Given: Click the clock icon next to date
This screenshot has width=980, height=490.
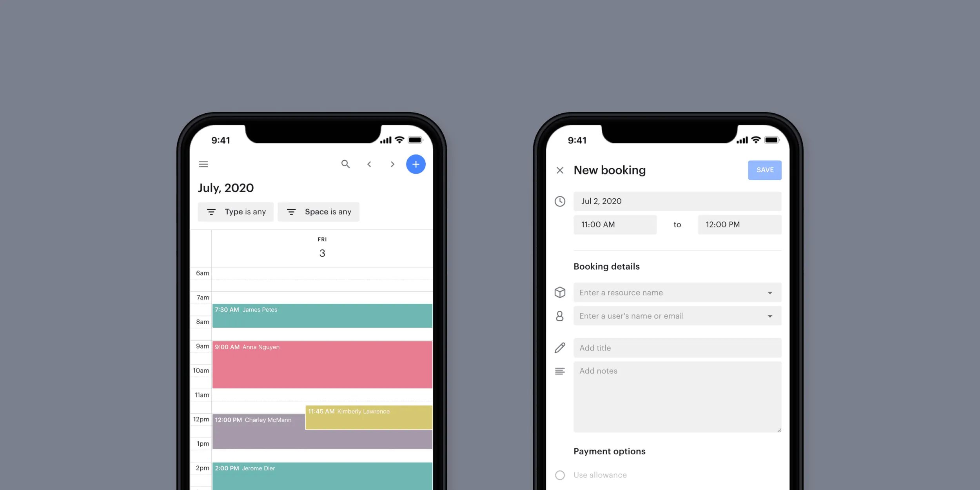Looking at the screenshot, I should tap(560, 201).
